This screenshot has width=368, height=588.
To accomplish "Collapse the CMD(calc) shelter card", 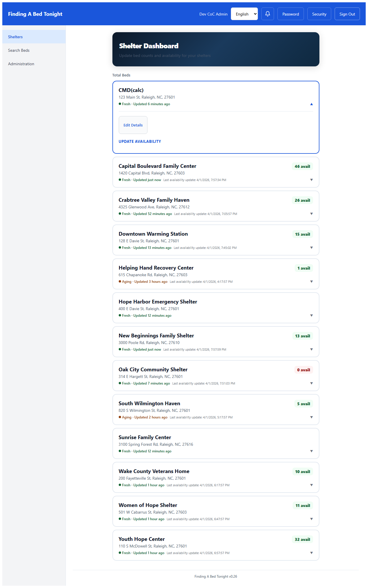I will pos(311,104).
